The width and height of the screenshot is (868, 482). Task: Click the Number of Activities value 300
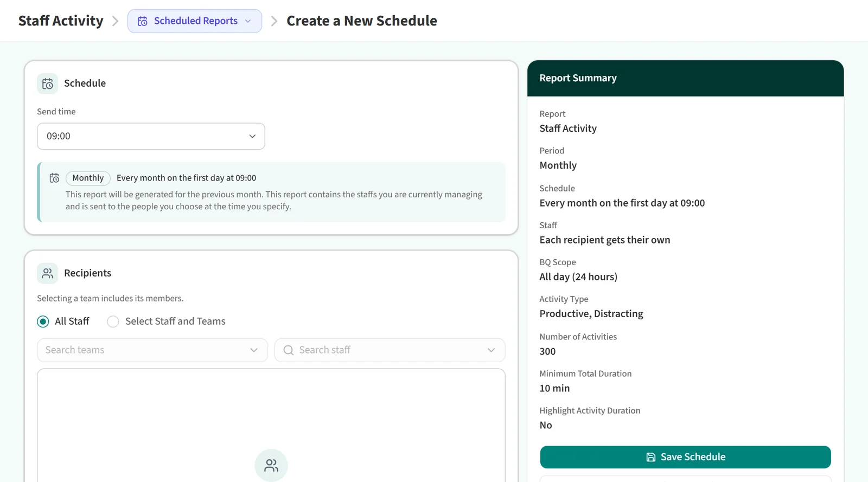547,351
